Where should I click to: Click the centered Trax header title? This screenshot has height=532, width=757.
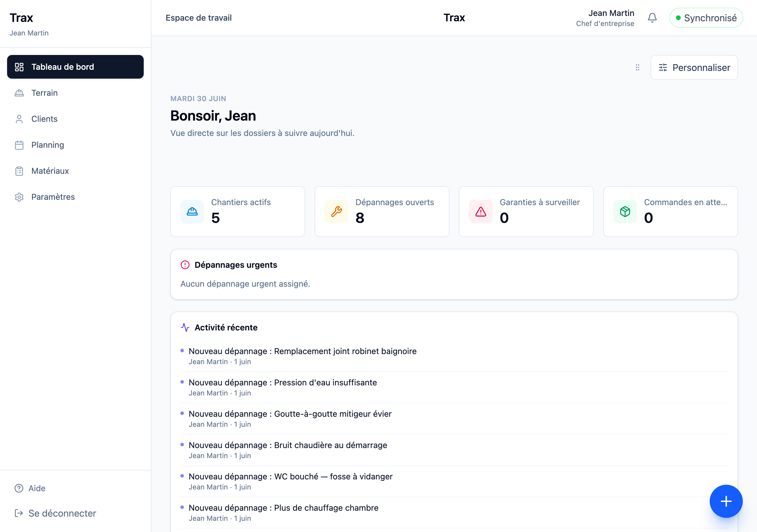point(454,18)
